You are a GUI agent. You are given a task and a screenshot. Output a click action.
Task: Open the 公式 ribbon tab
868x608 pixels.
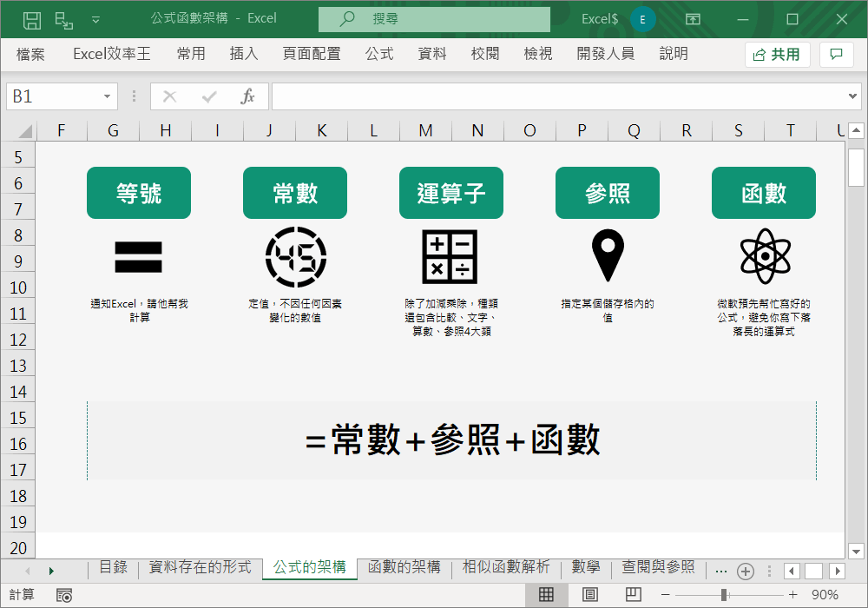379,54
